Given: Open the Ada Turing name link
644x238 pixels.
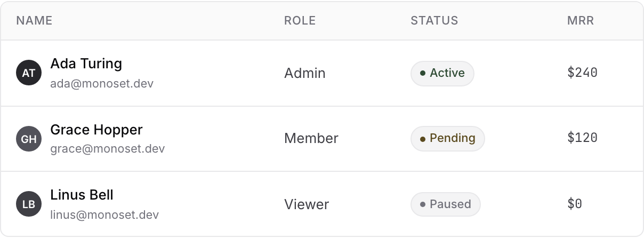Looking at the screenshot, I should [86, 64].
